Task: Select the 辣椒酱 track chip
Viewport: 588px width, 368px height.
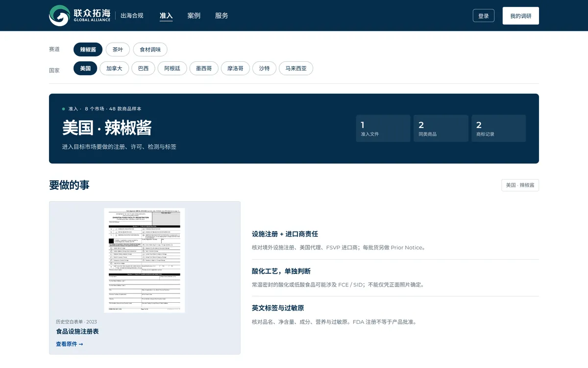Action: (88, 50)
